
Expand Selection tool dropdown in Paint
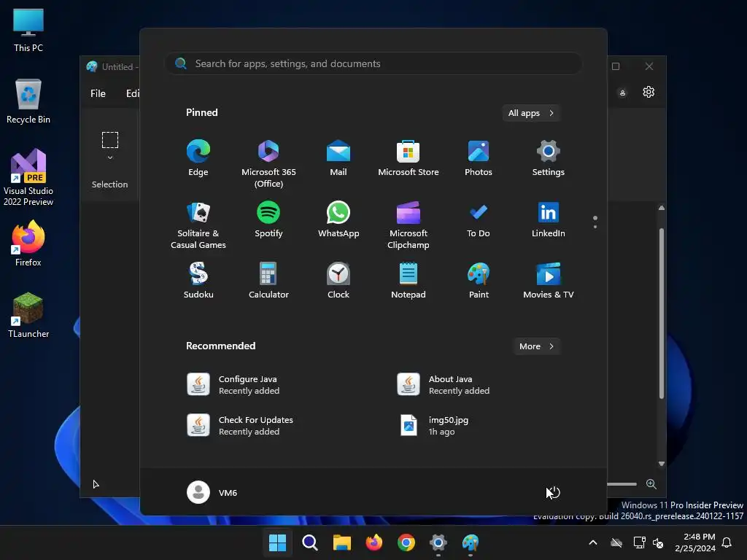[110, 157]
